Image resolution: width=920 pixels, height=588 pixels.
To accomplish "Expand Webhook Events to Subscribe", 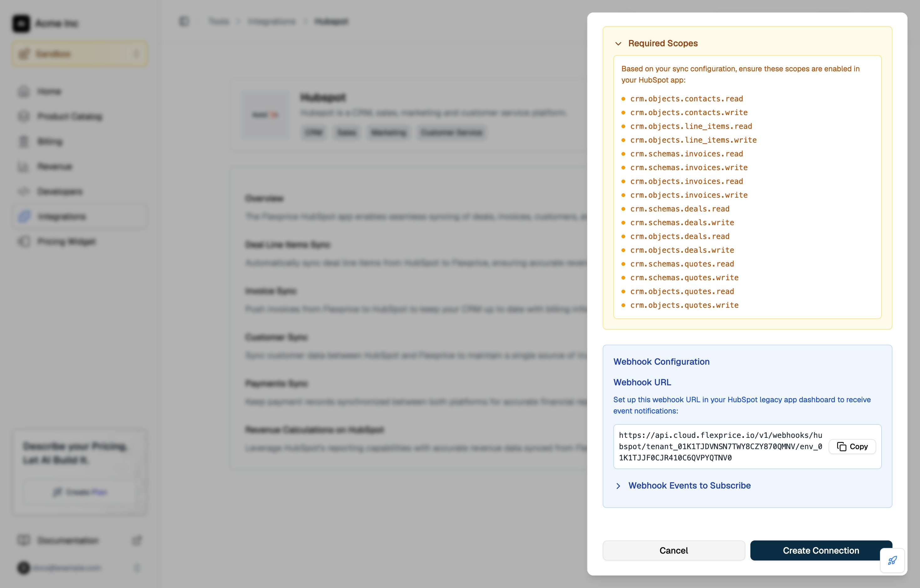I will (683, 486).
